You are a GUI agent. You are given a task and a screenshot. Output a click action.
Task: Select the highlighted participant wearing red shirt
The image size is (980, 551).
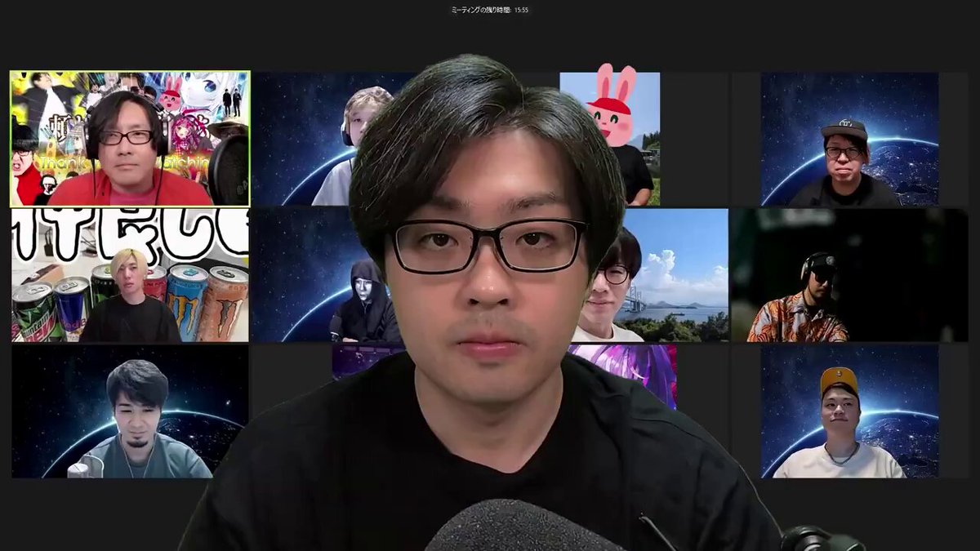(x=130, y=139)
